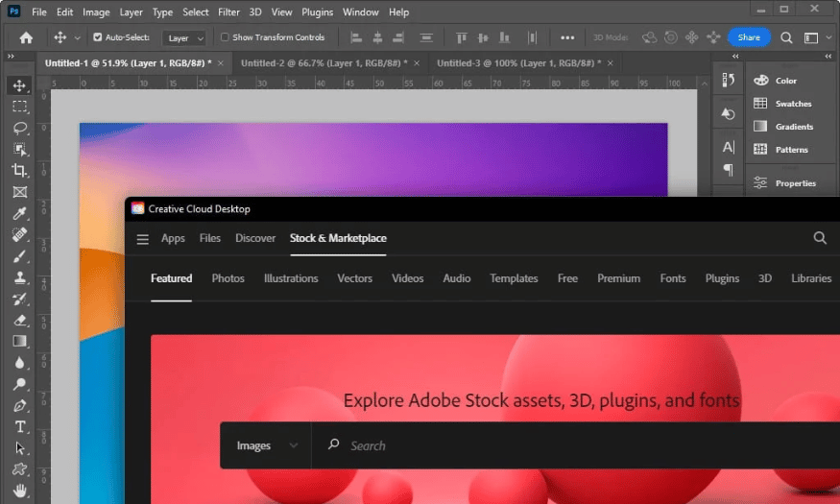Select the Move tool in toolbar
The height and width of the screenshot is (504, 840).
pyautogui.click(x=20, y=85)
